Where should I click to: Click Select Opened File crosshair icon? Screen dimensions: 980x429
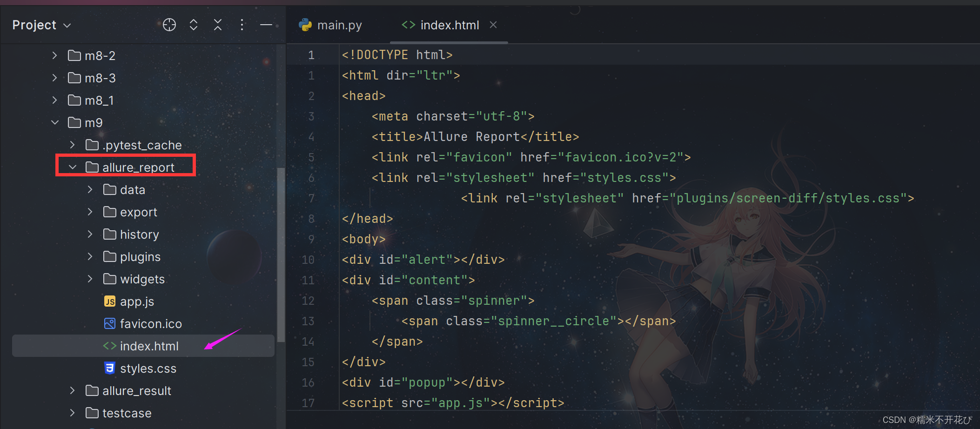pyautogui.click(x=169, y=25)
